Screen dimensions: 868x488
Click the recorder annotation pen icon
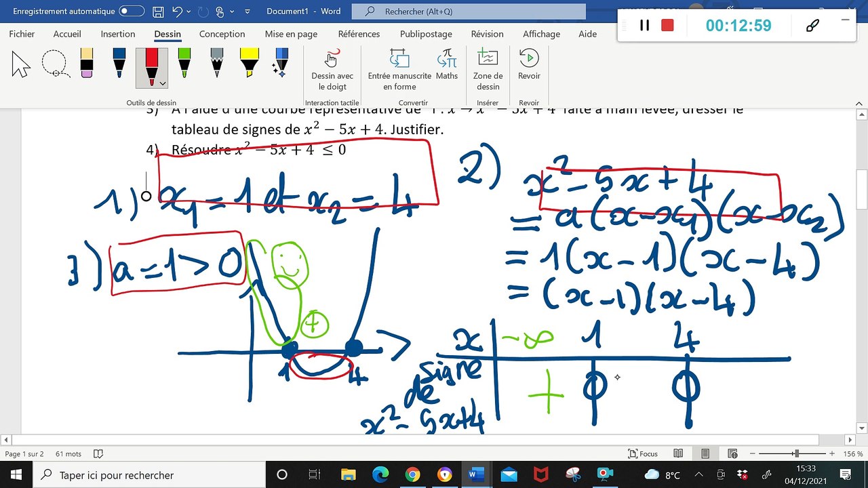click(812, 25)
